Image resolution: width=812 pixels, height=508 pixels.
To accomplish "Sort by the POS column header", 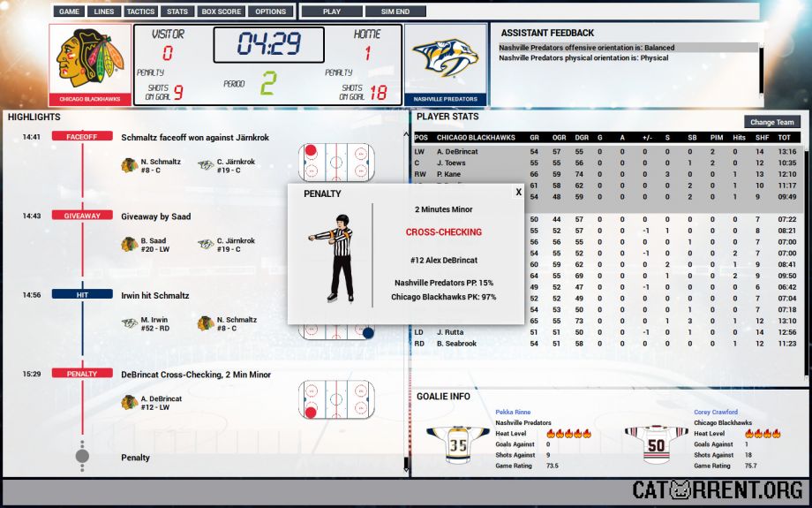I will click(x=422, y=137).
